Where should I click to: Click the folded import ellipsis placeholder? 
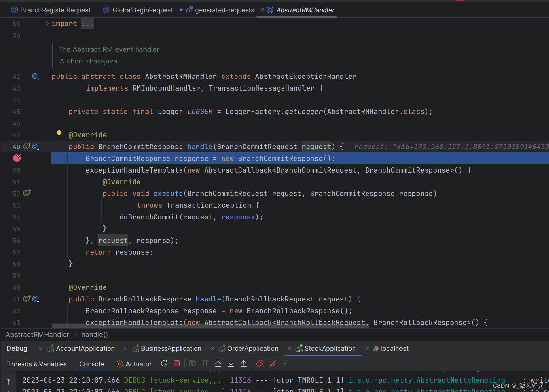88,24
